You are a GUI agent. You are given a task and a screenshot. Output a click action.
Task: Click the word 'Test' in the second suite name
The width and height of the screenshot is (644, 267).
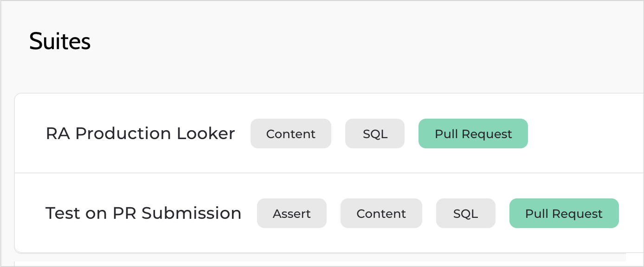tap(62, 213)
